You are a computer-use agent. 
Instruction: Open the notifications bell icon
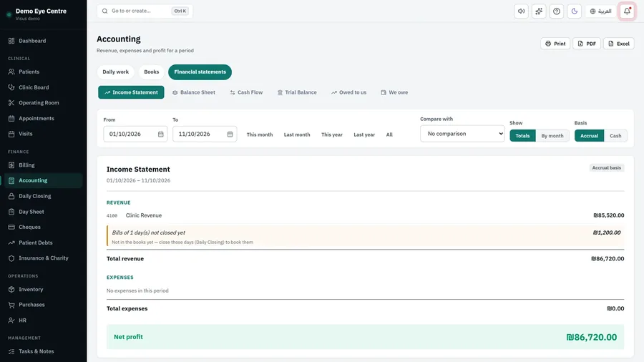point(627,11)
